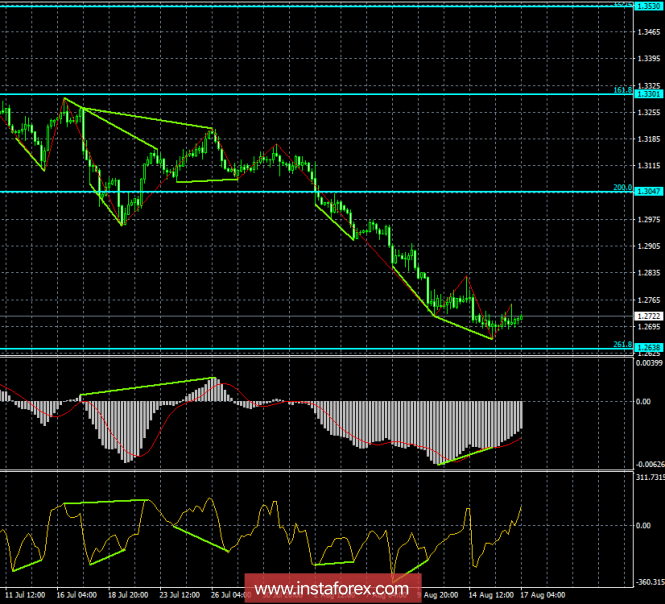Select the 17 Aug 04:00 time axis label
This screenshot has height=604, width=665.
tap(542, 595)
